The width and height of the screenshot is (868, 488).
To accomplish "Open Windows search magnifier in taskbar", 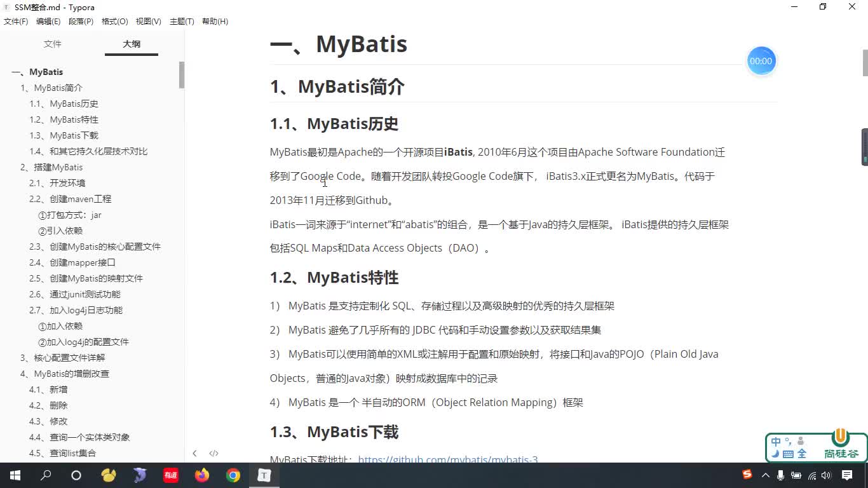I will (x=46, y=475).
